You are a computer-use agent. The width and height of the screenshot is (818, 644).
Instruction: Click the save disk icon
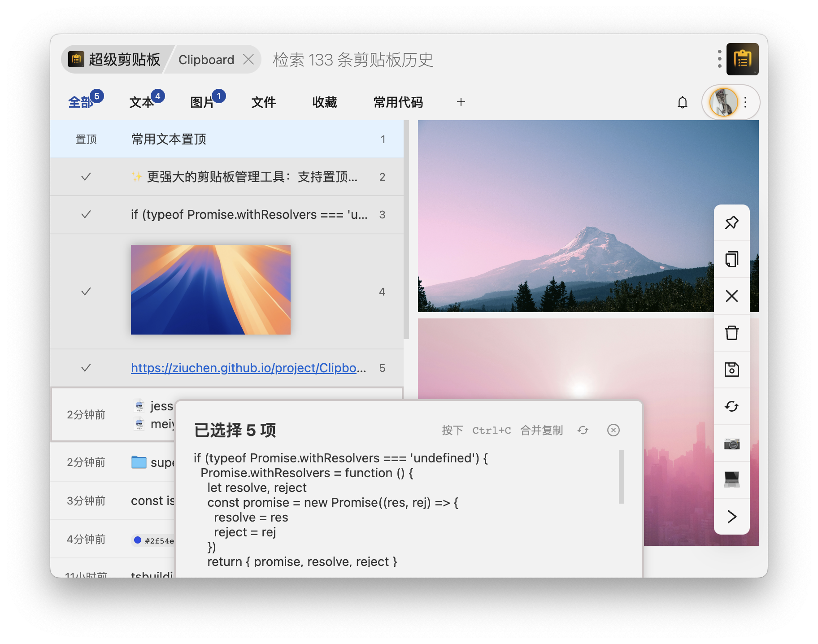(731, 370)
